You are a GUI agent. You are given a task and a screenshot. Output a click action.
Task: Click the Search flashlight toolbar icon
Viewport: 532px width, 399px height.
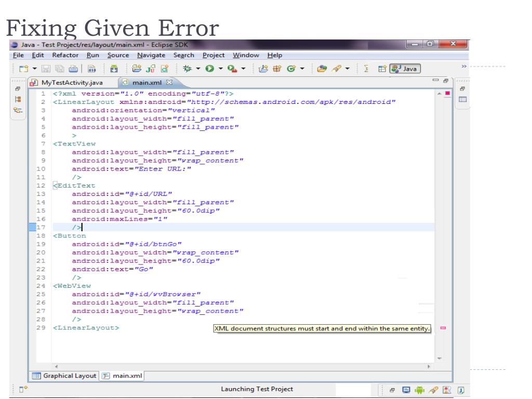tap(337, 69)
